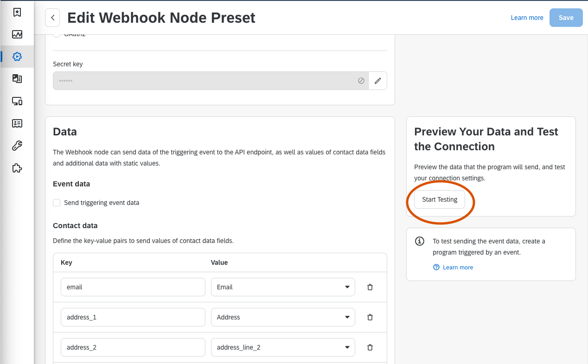Open the Email value dropdown
Screen dimensions: 588x364
[283, 287]
